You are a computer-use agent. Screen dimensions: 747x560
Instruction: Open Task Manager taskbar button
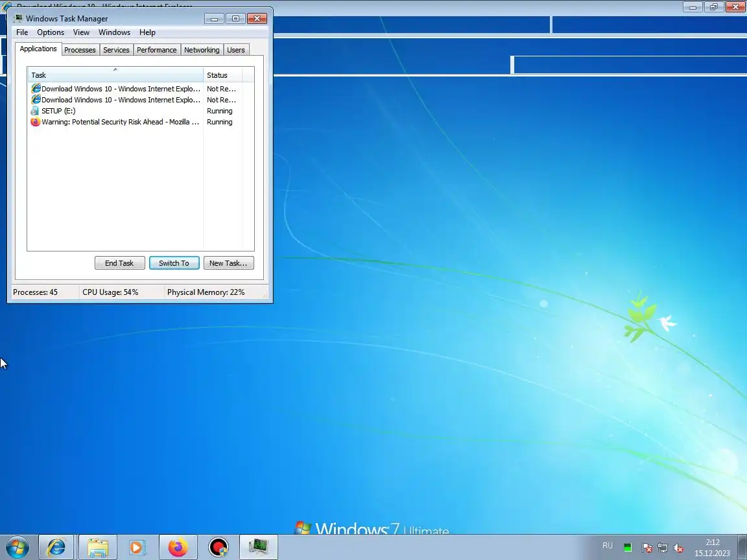click(x=259, y=547)
